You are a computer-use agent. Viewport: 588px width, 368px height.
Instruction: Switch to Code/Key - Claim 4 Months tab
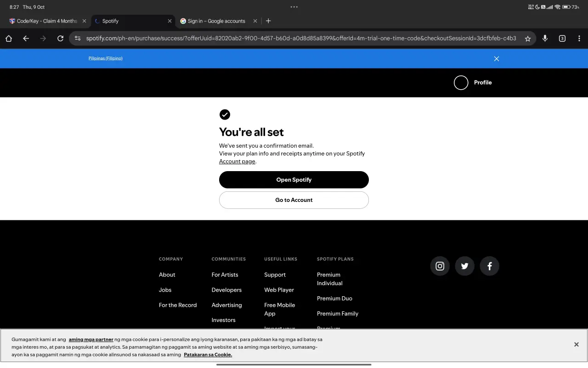coord(44,21)
